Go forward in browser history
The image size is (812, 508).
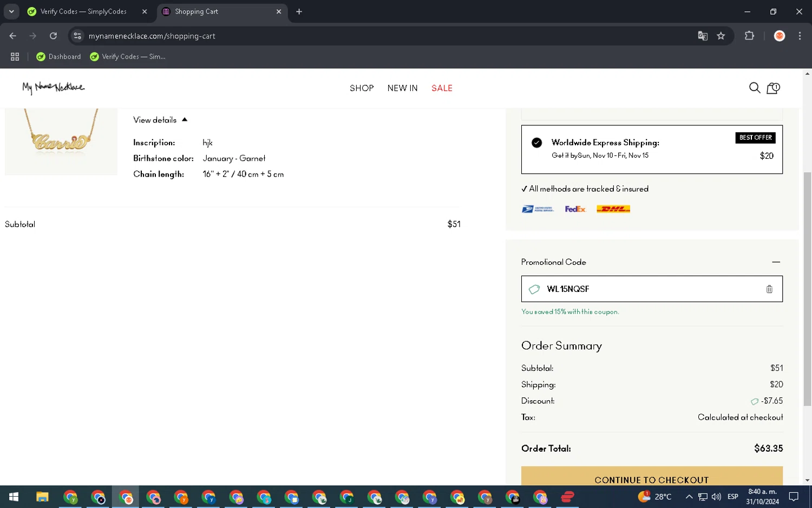pyautogui.click(x=33, y=36)
